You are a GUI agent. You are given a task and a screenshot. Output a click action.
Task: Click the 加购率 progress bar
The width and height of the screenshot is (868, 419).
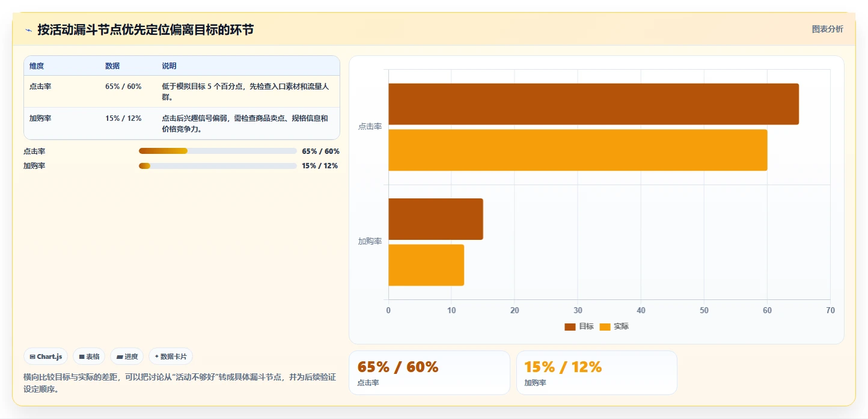coord(218,165)
